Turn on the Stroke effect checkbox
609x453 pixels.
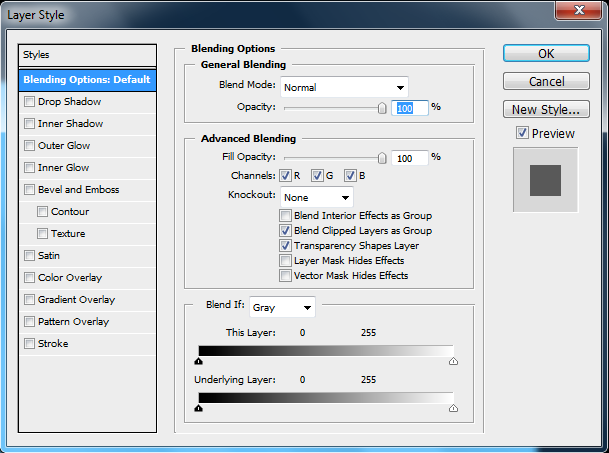click(x=29, y=344)
